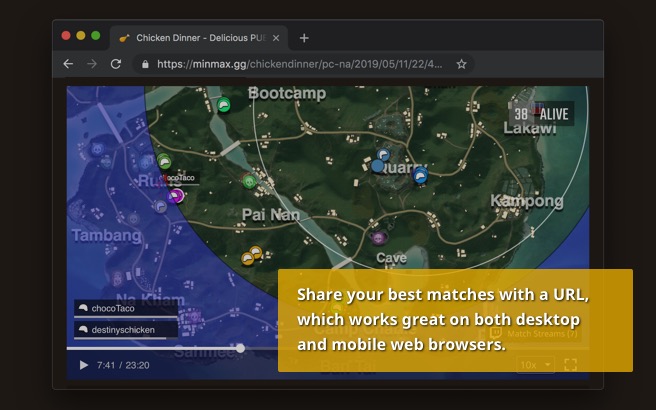Enter fullscreen with the expand icon
Screen dimensions: 656x410
[x=571, y=365]
